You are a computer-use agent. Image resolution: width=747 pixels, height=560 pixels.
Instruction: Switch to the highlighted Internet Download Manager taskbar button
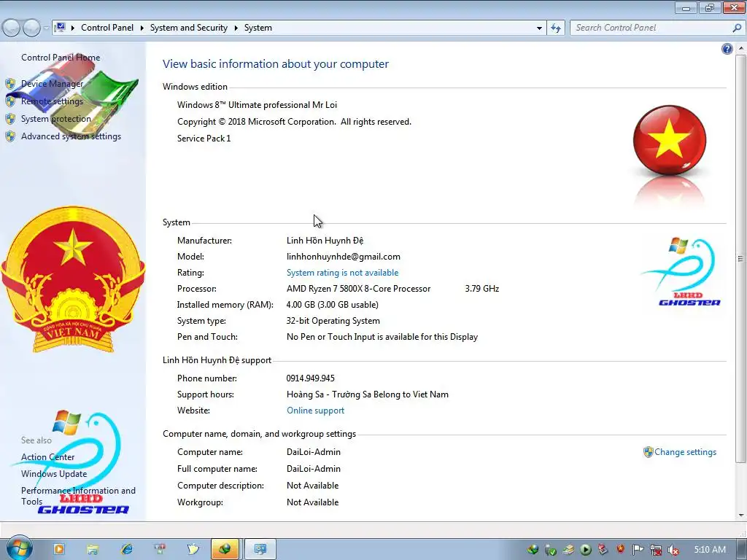(x=225, y=549)
